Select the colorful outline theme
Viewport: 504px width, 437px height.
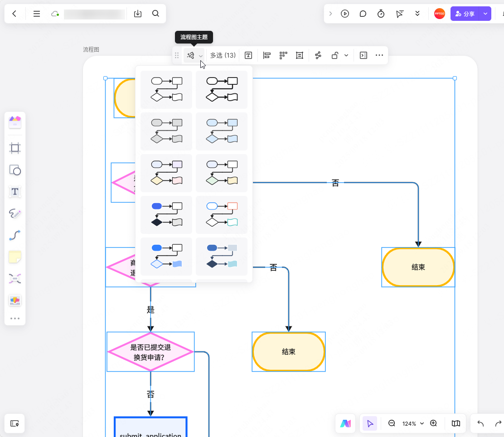coord(222,215)
